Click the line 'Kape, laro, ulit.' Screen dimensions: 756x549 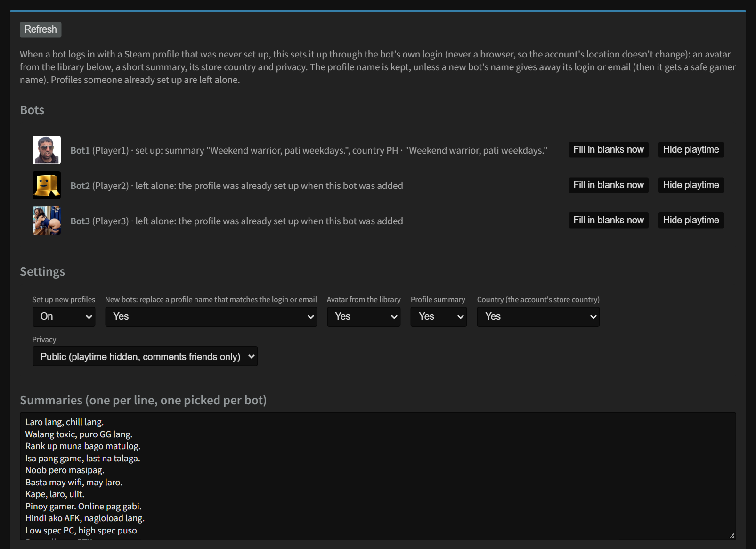coord(55,494)
